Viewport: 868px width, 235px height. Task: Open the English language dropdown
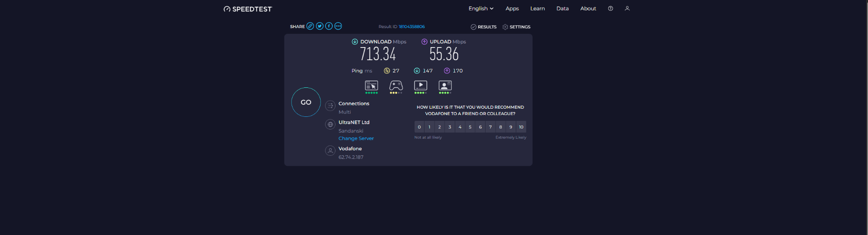(481, 9)
